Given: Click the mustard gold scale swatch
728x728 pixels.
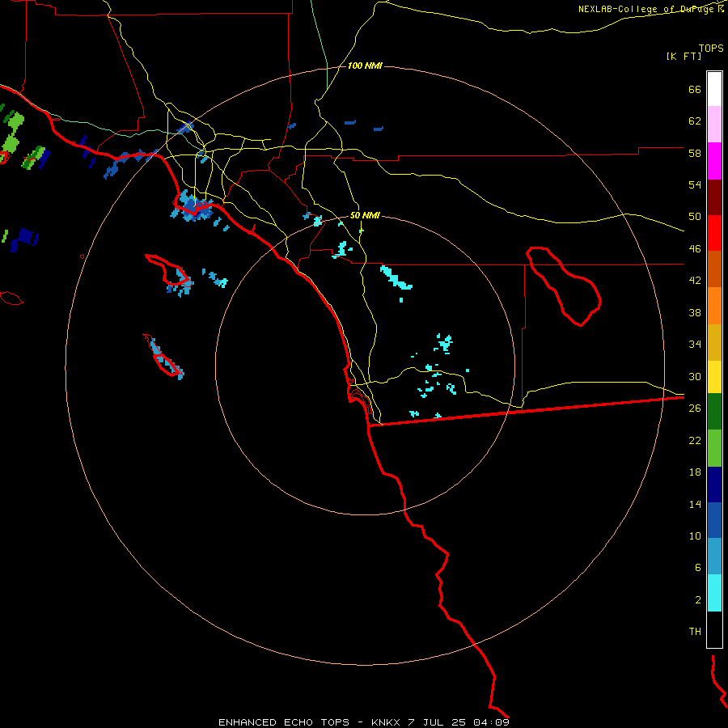Looking at the screenshot, I should 714,342.
